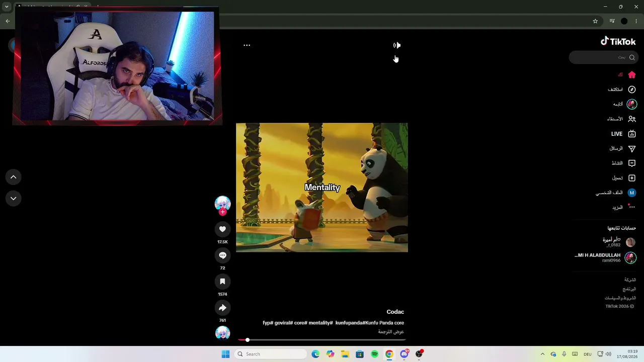Open Upload with the plus-square icon
This screenshot has height=362, width=644.
632,178
